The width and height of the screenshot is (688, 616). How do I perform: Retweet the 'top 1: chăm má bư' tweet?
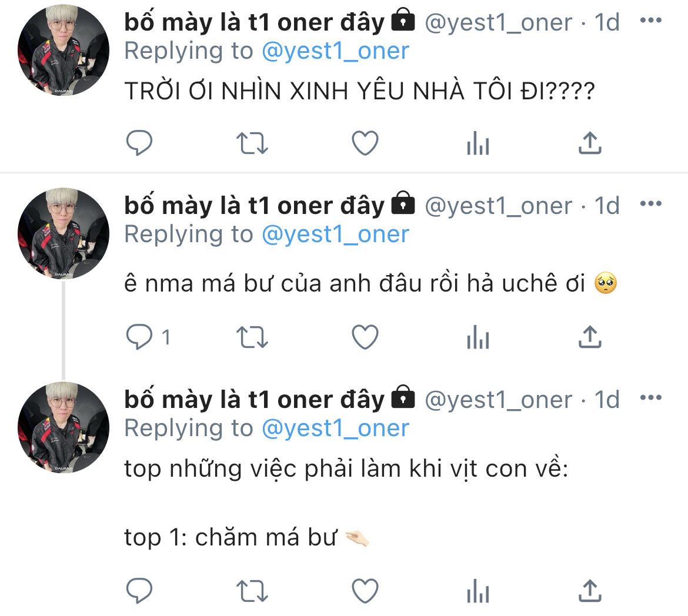(252, 591)
